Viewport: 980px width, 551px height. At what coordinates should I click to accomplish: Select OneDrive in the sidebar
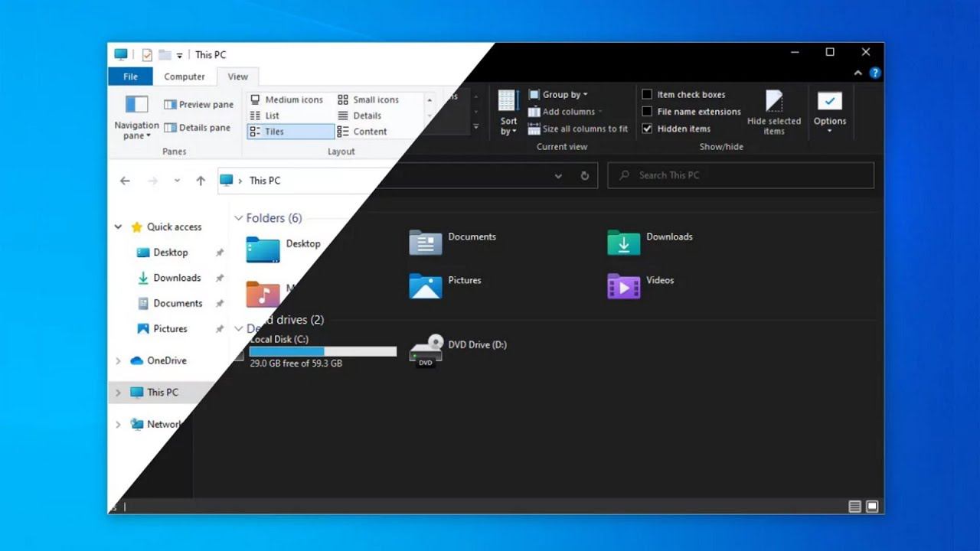coord(167,360)
